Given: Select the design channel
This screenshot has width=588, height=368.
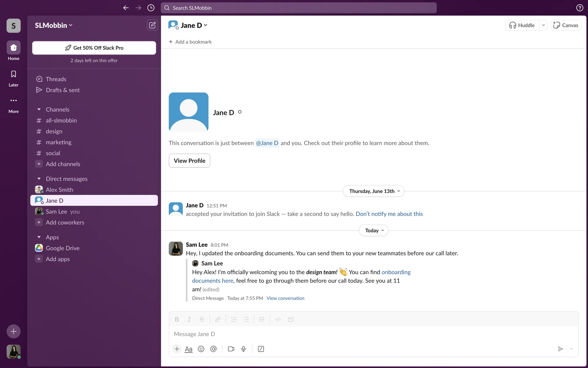Looking at the screenshot, I should (54, 131).
